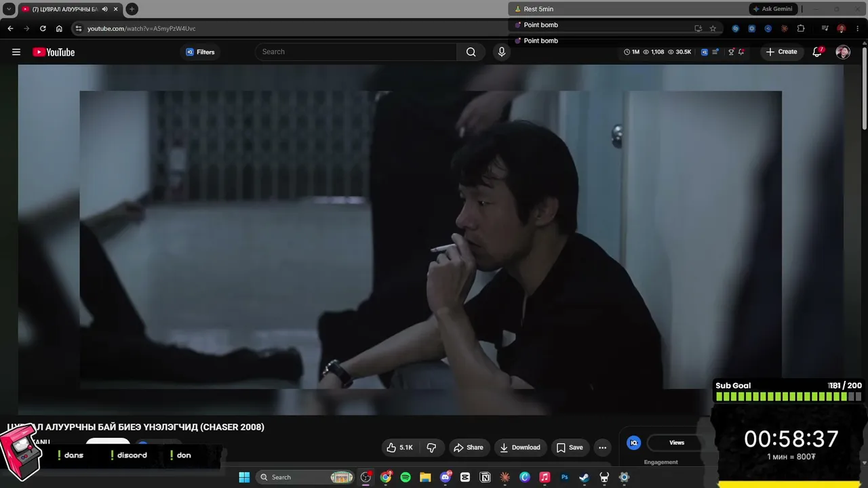Open the Create menu
This screenshot has width=868, height=488.
coord(781,52)
